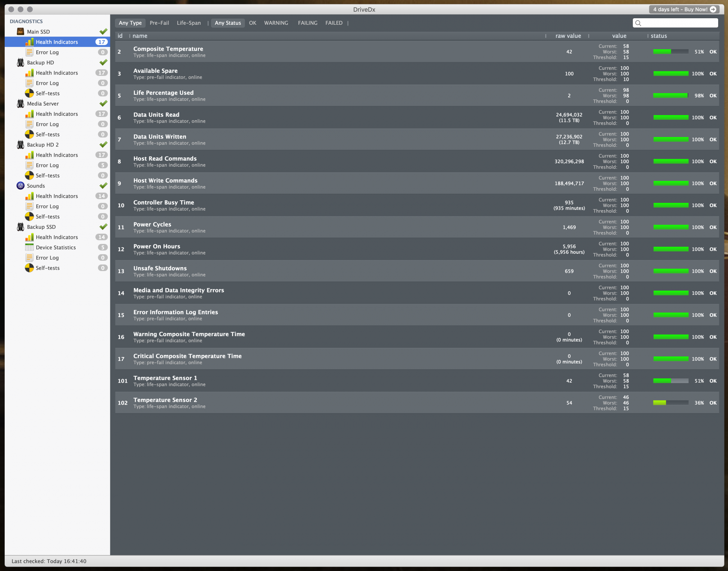Filter indicators by WARNING status
The image size is (728, 571).
(276, 23)
